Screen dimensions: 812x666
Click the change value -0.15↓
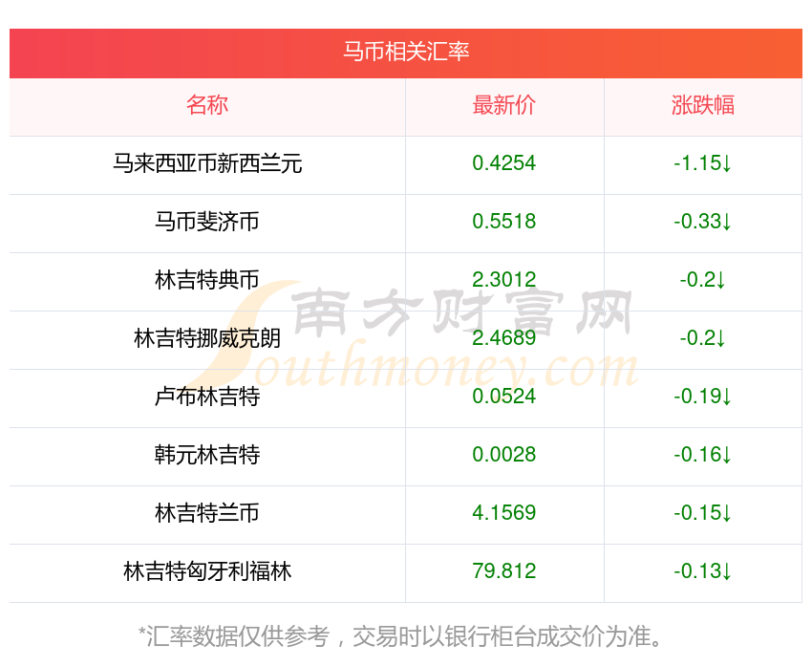coord(703,513)
